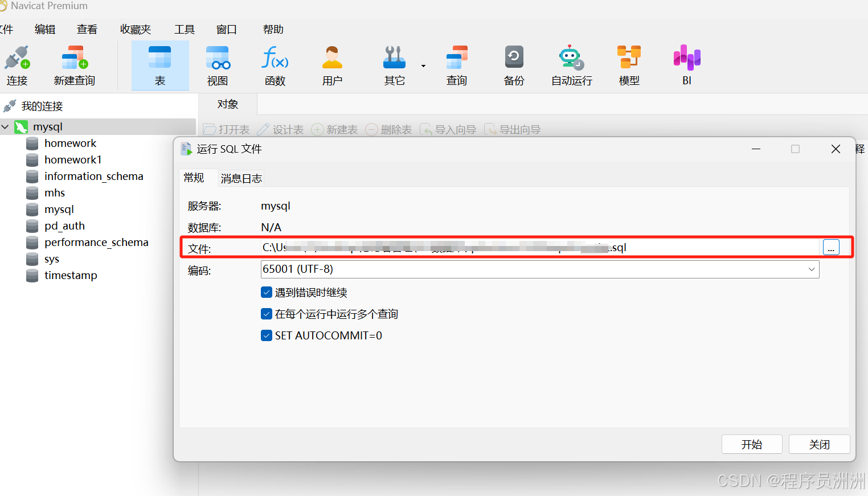
Task: Click the My Connections (我的连接) plug icon
Action: coord(10,106)
